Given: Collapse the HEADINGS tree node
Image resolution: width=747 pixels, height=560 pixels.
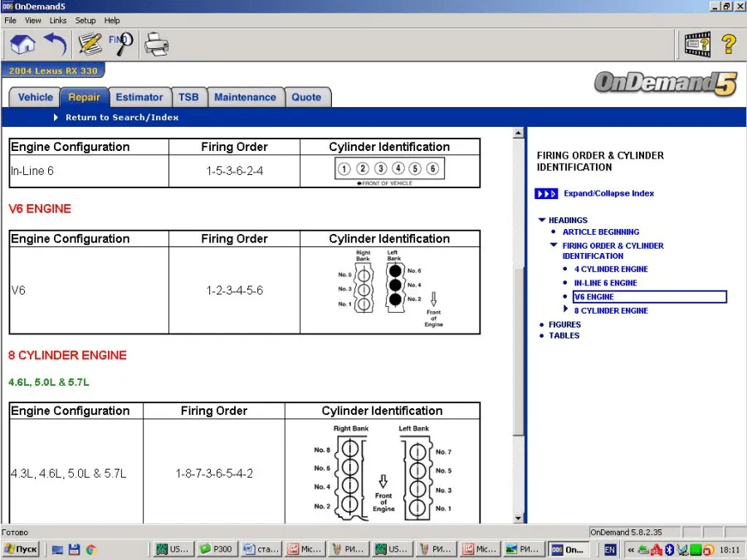Looking at the screenshot, I should (x=542, y=220).
